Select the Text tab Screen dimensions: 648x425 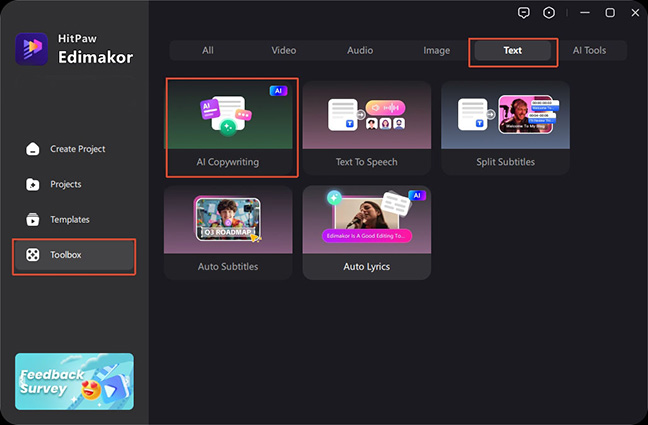[x=512, y=50]
